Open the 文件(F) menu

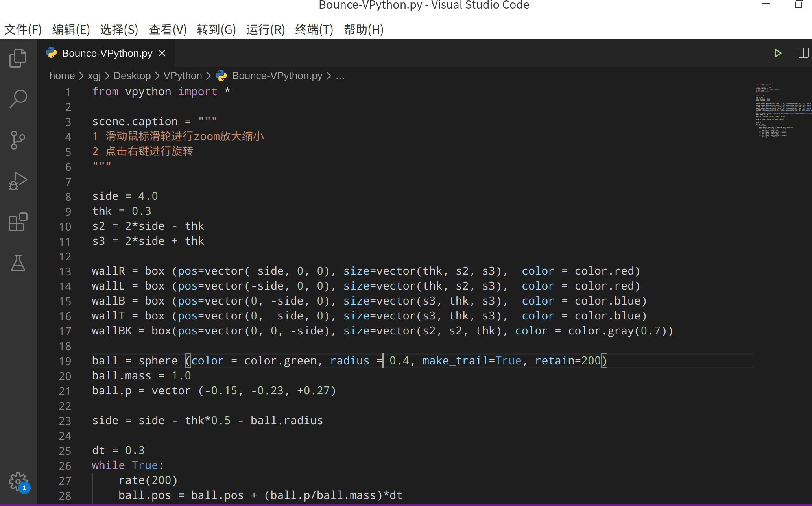(x=22, y=30)
